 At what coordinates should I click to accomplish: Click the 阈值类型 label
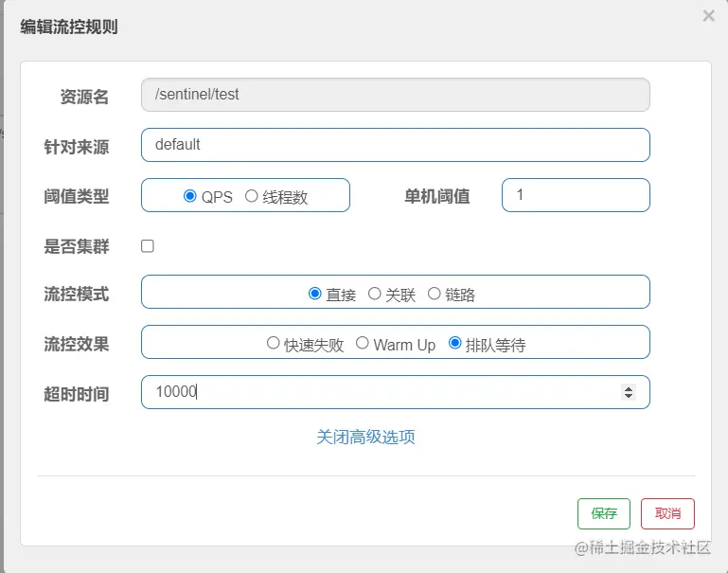coord(77,196)
